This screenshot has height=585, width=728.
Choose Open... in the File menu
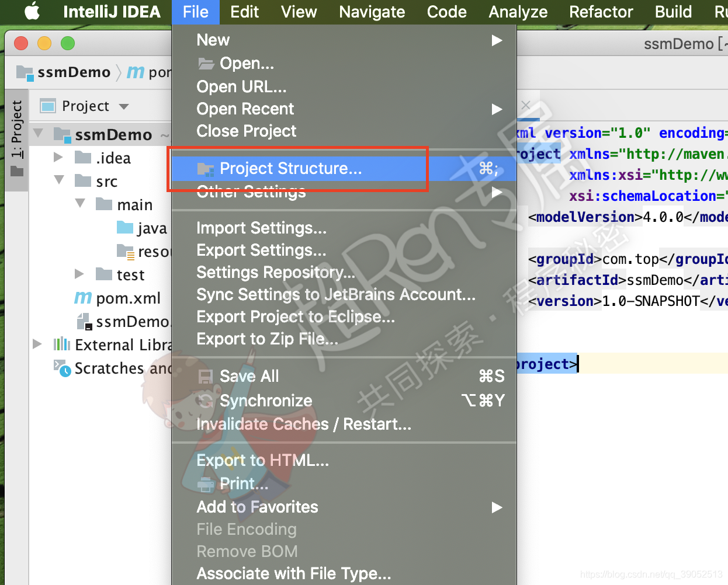344,63
